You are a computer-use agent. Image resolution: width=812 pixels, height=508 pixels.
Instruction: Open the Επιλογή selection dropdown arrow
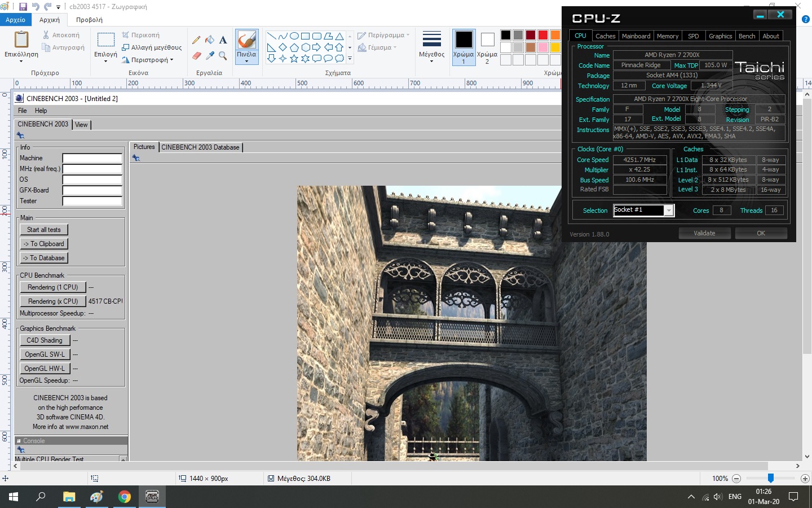(x=105, y=61)
